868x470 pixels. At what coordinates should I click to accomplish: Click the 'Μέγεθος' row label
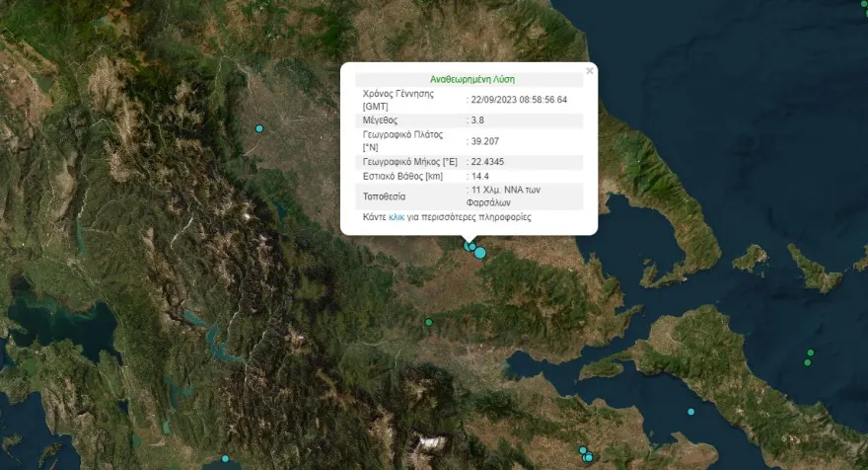click(x=380, y=119)
